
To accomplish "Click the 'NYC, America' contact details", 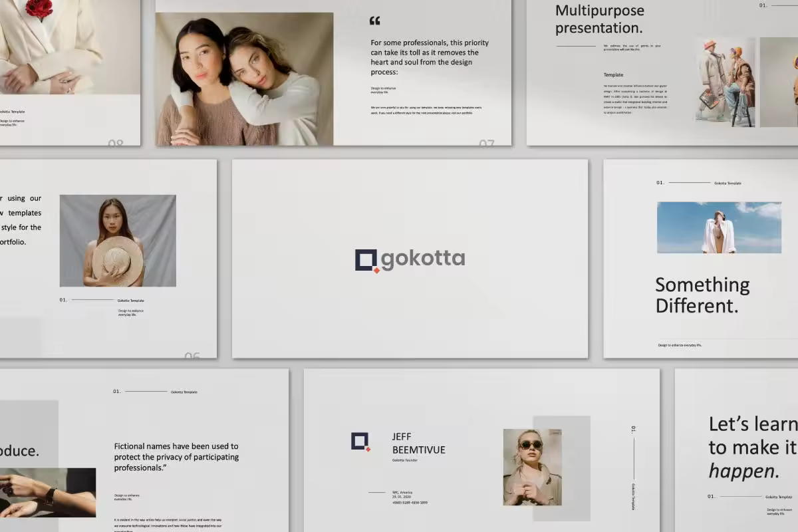I will coord(410,497).
